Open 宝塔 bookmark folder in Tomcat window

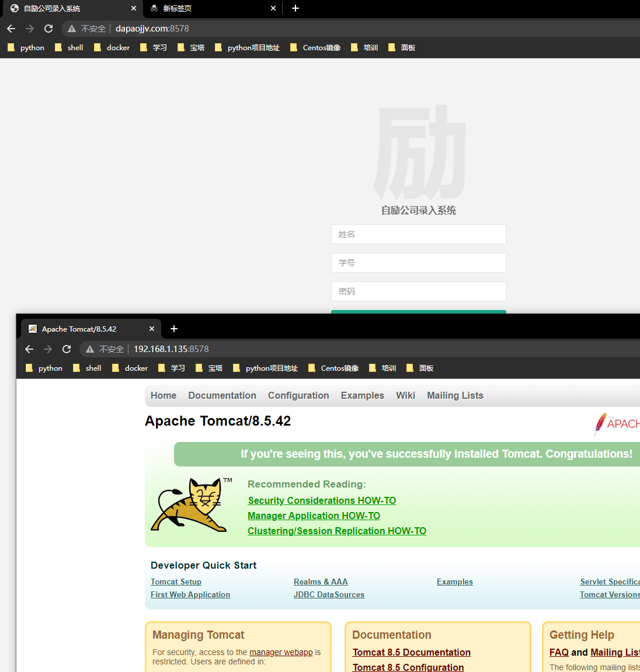209,368
